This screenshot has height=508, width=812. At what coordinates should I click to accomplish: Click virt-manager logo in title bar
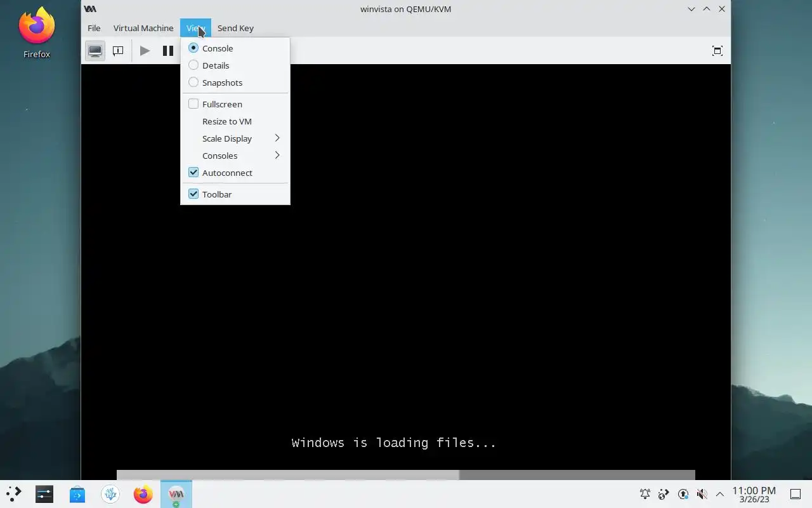pyautogui.click(x=90, y=9)
